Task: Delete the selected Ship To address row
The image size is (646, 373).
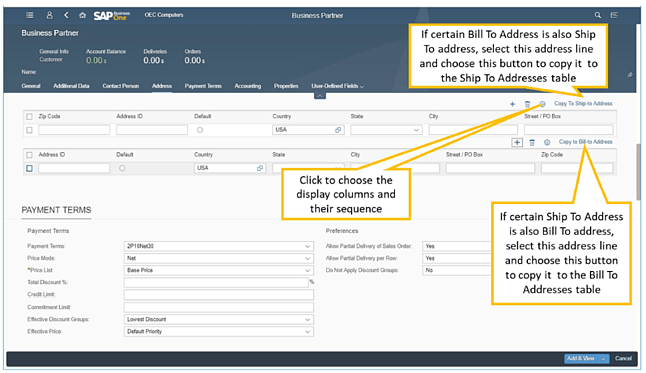Action: click(532, 142)
